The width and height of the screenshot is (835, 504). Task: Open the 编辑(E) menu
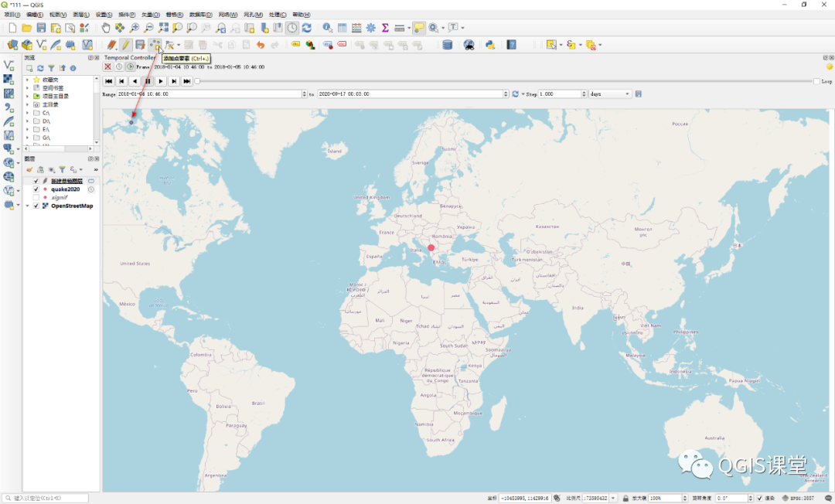35,15
